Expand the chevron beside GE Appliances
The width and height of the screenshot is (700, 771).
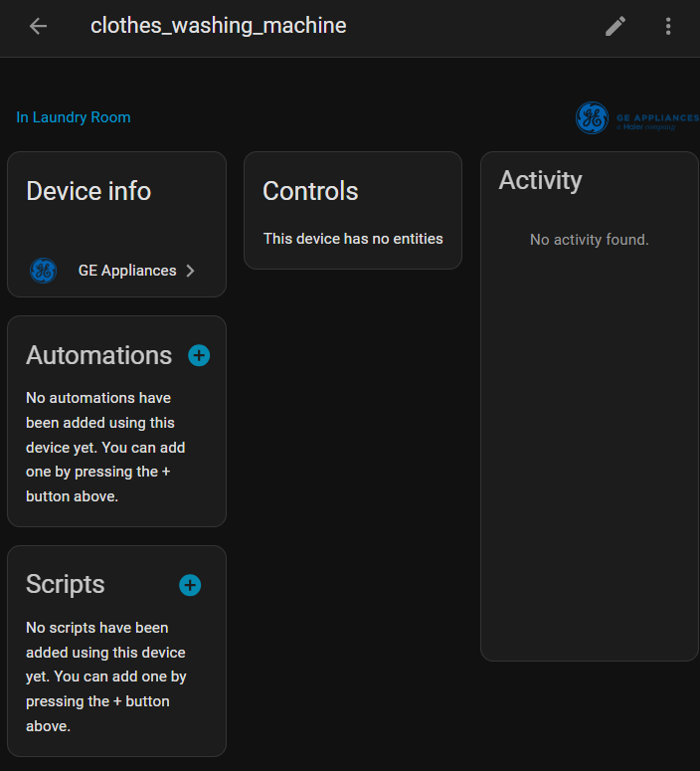point(191,271)
